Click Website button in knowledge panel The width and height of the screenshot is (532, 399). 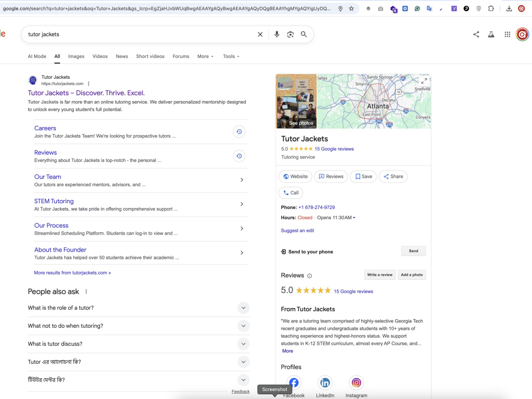[295, 177]
